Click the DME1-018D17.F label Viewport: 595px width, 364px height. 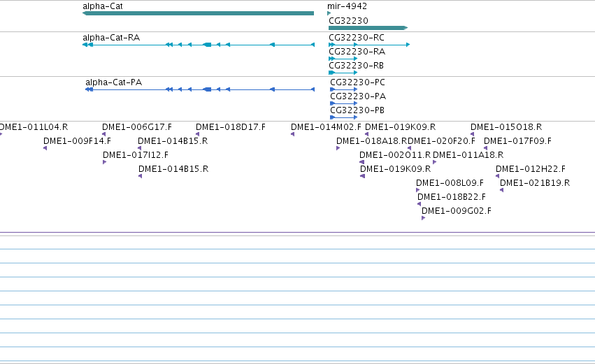pos(231,127)
